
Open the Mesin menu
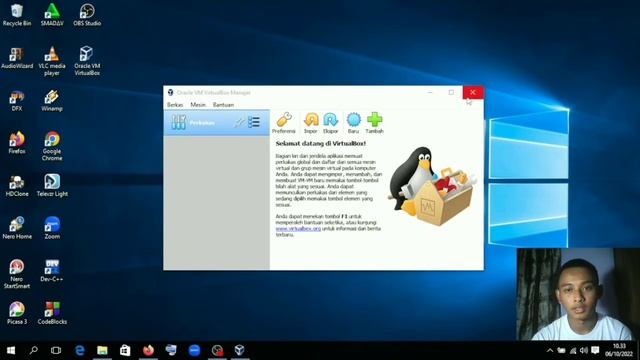click(198, 105)
